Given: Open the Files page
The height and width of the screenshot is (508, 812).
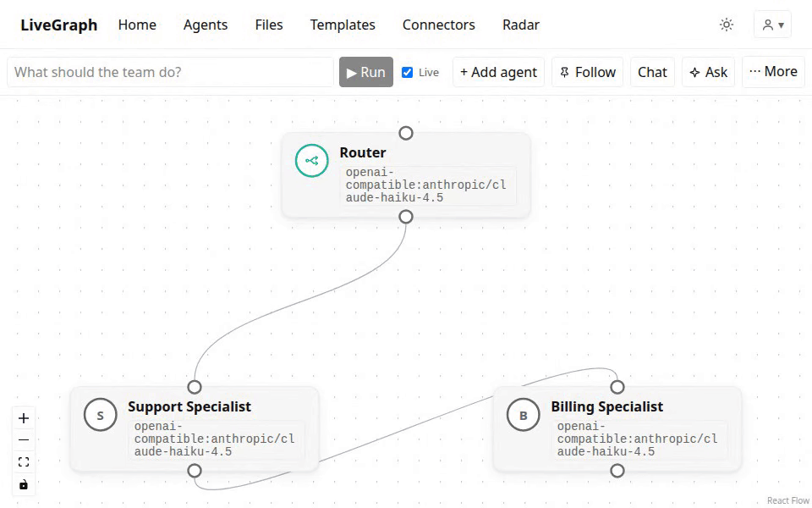Looking at the screenshot, I should [269, 25].
